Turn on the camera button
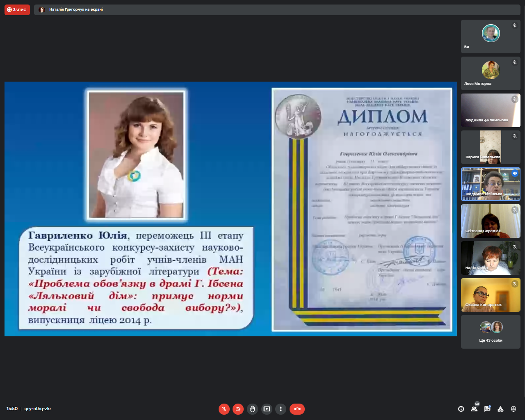The width and height of the screenshot is (525, 420). pos(238,409)
